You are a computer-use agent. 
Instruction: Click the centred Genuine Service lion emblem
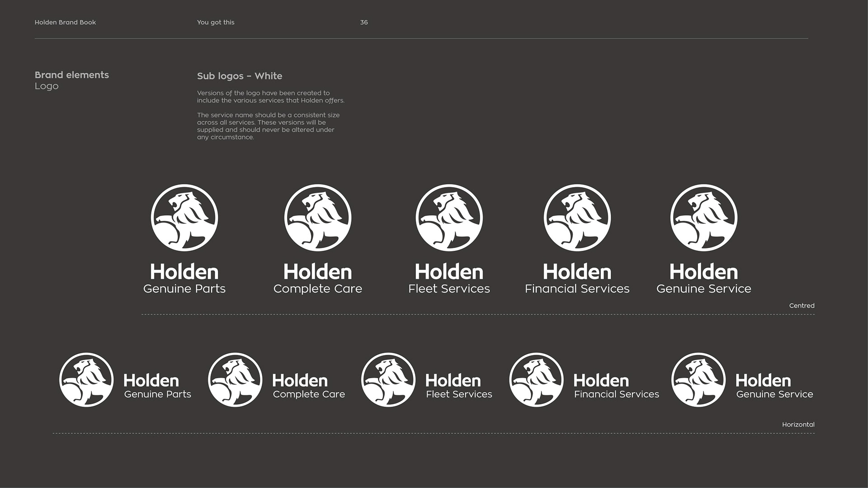point(704,218)
